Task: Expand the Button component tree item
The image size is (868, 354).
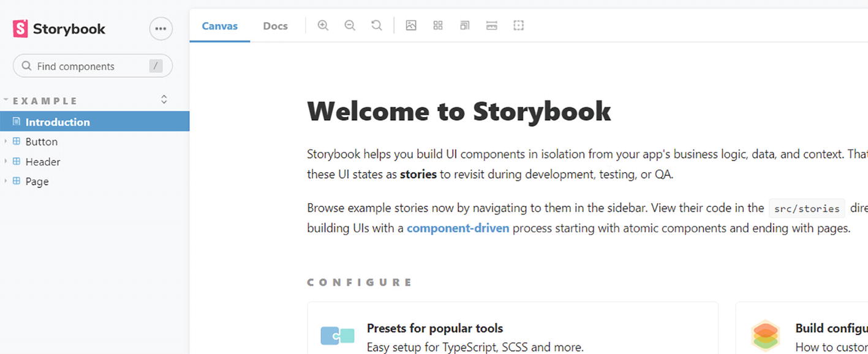Action: point(41,141)
